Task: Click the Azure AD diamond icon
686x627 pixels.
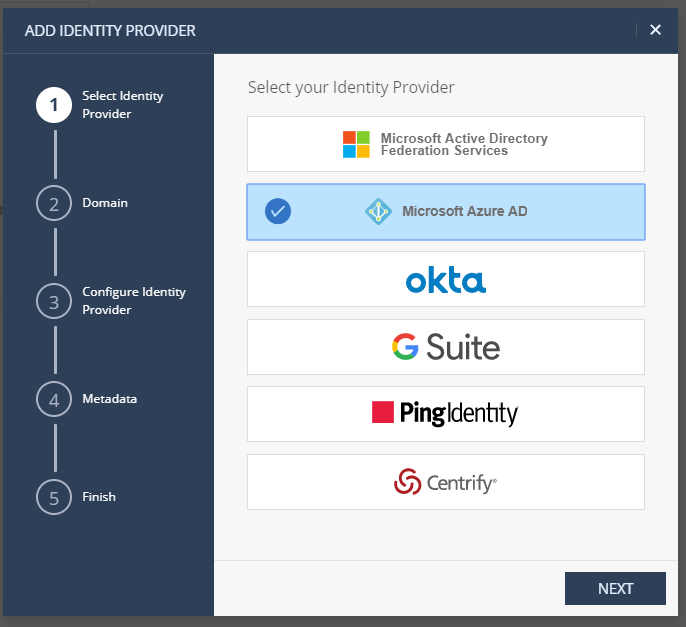Action: click(x=378, y=212)
